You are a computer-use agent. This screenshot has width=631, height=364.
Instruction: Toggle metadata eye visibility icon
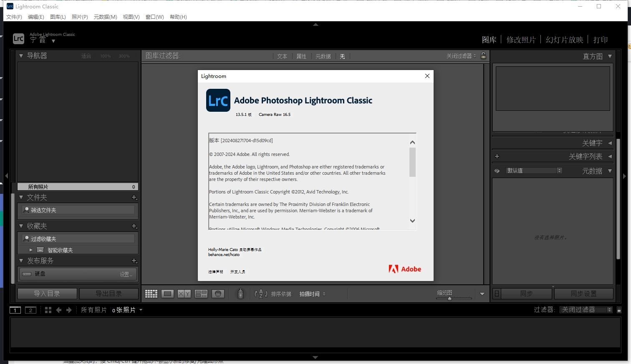497,171
